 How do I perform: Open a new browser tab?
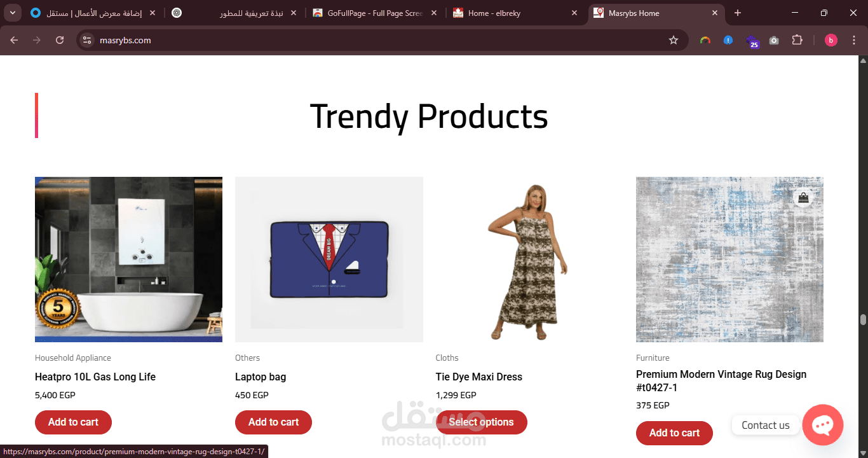click(x=738, y=13)
